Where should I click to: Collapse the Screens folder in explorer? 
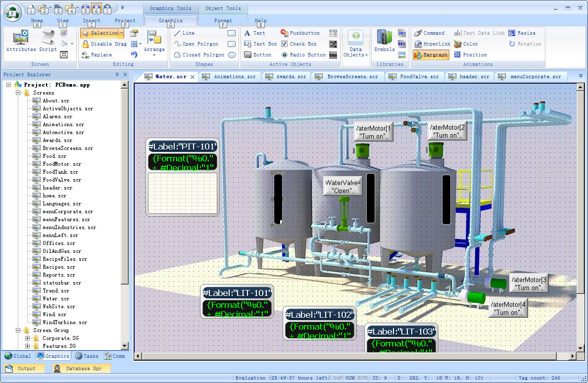click(x=18, y=93)
